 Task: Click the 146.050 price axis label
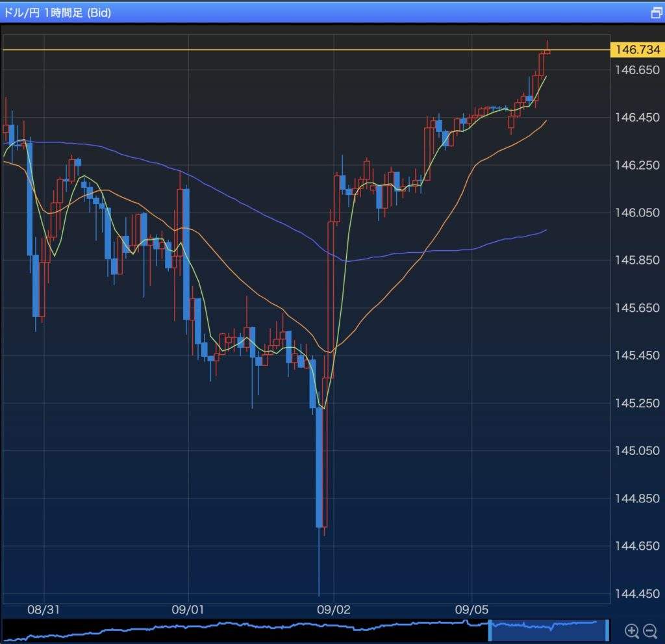point(637,213)
